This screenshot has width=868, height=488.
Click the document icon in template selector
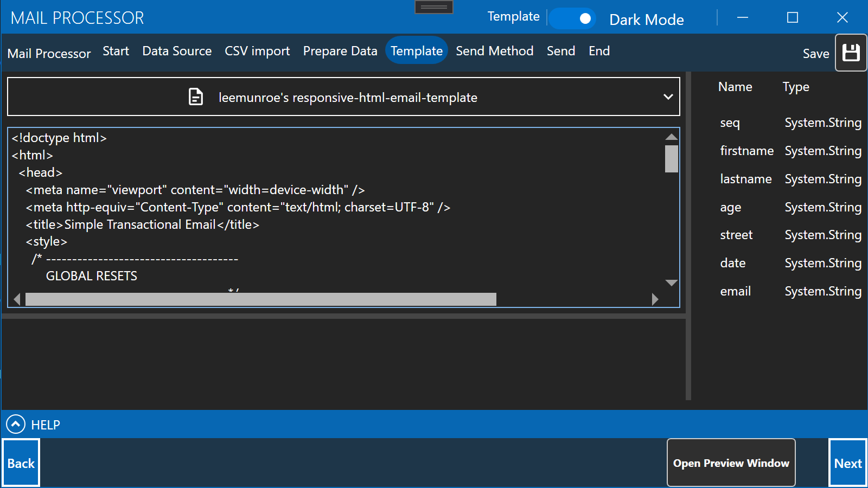[196, 97]
